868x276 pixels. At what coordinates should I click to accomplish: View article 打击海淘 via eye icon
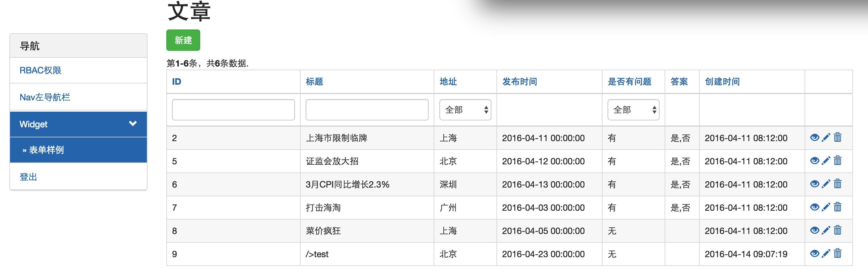click(814, 207)
